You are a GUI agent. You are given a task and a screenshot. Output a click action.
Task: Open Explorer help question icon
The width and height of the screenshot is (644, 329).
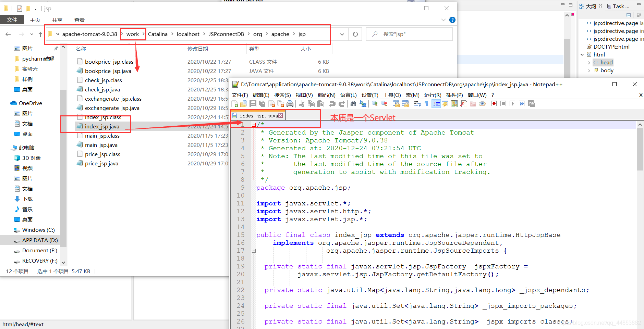point(452,20)
